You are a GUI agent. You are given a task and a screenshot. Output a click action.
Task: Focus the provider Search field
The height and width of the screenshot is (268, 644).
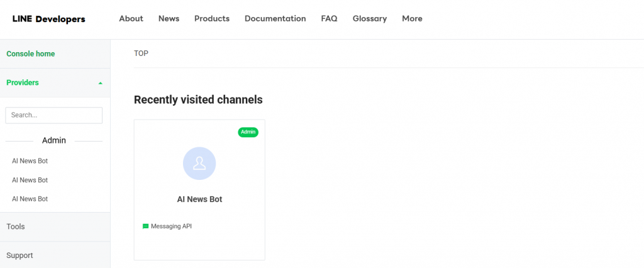click(54, 115)
